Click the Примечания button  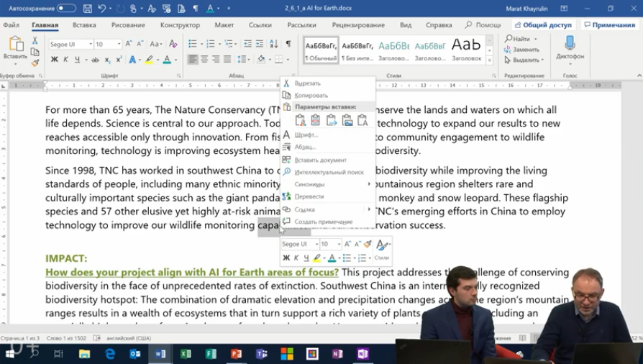tap(610, 25)
